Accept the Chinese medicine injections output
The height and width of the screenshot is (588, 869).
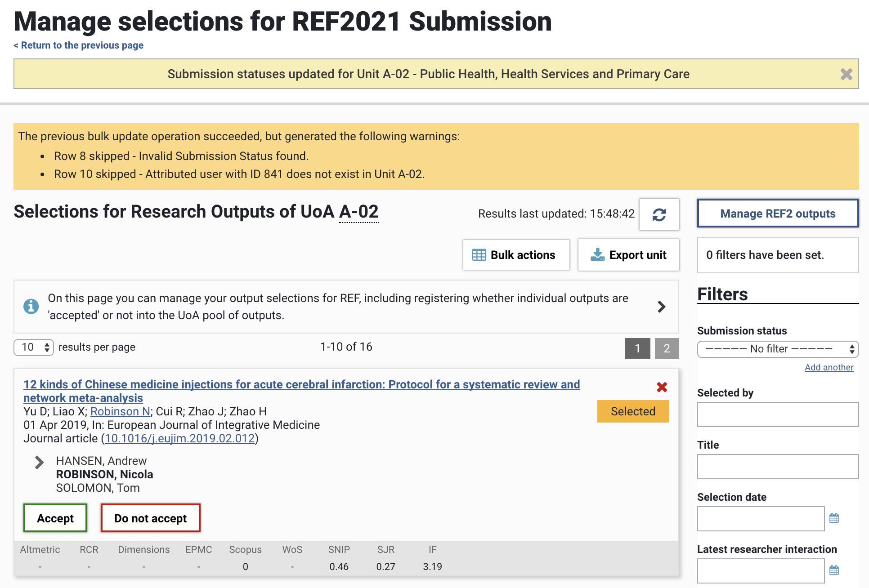click(x=55, y=518)
